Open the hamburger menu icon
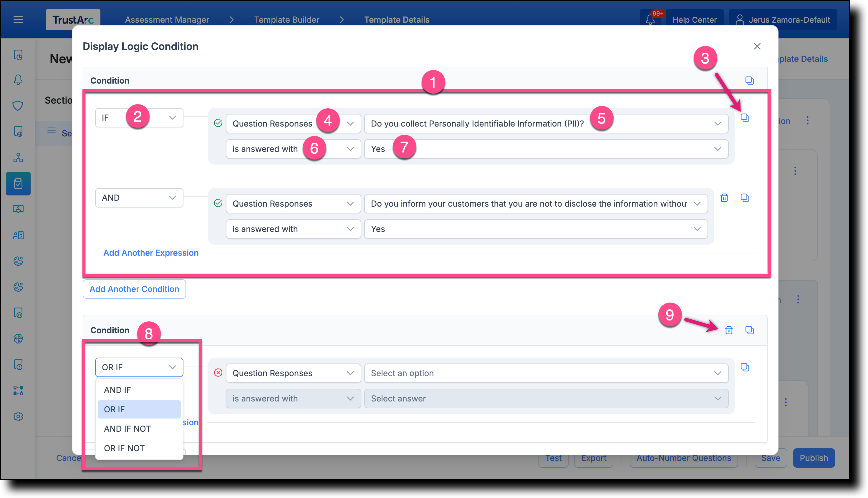 click(x=18, y=19)
